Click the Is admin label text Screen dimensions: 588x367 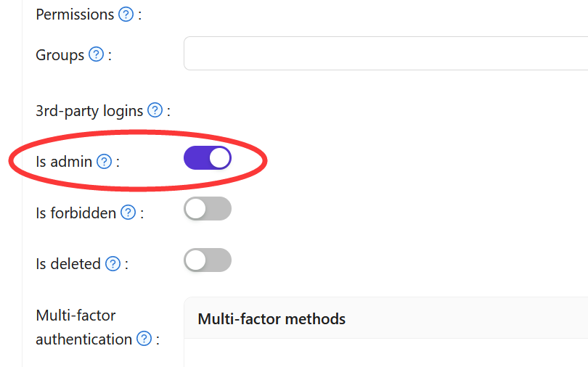coord(64,162)
